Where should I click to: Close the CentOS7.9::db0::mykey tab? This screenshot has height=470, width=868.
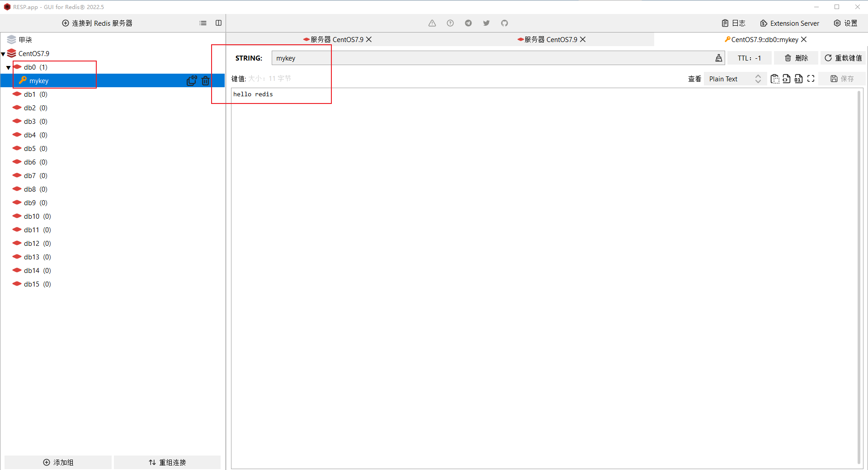(x=804, y=39)
